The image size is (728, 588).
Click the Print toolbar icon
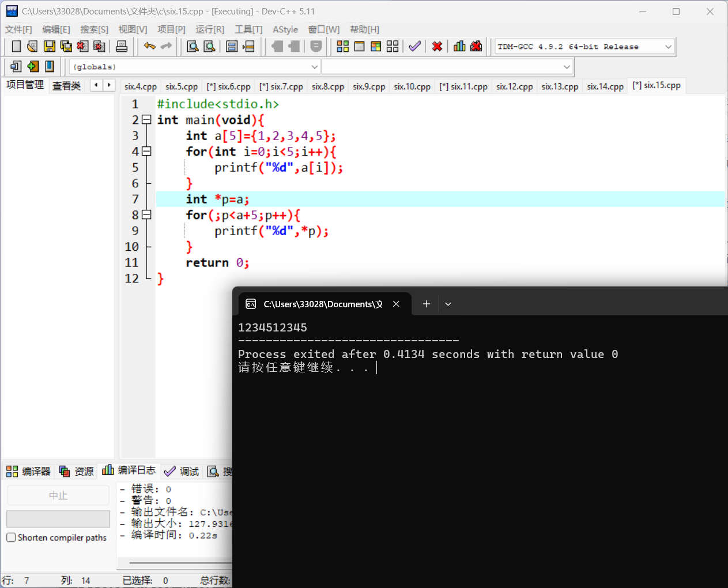coord(122,47)
